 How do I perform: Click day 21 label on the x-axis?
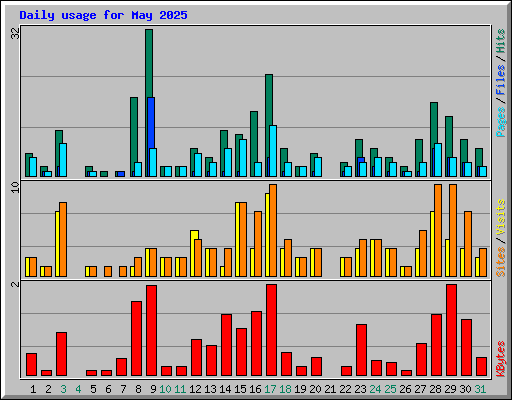click(330, 389)
